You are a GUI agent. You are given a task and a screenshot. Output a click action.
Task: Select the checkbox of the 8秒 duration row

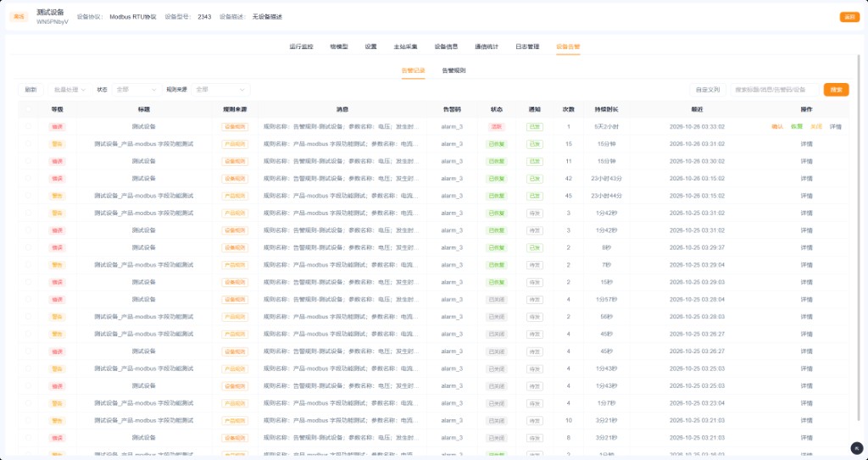coord(28,247)
